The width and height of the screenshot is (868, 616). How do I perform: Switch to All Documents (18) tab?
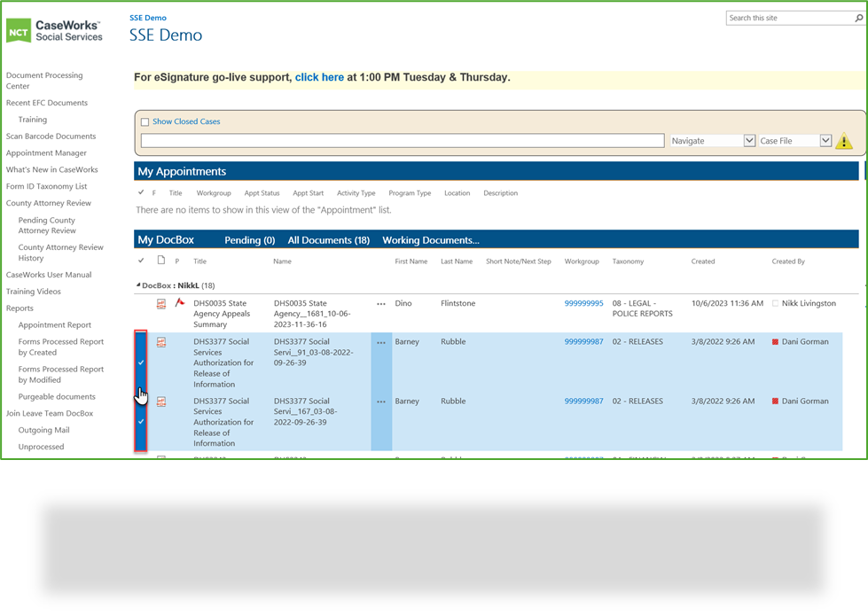[x=329, y=240]
